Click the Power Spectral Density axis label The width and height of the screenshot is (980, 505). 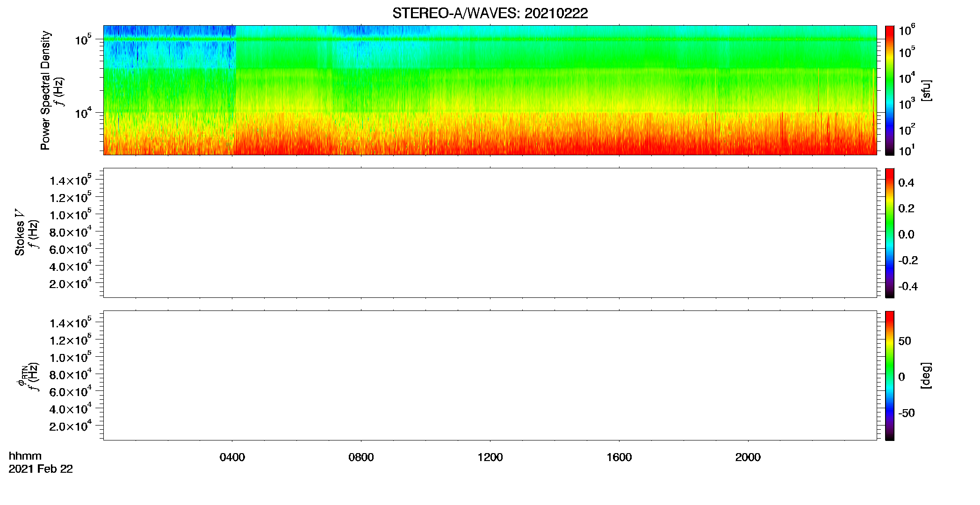coord(45,90)
